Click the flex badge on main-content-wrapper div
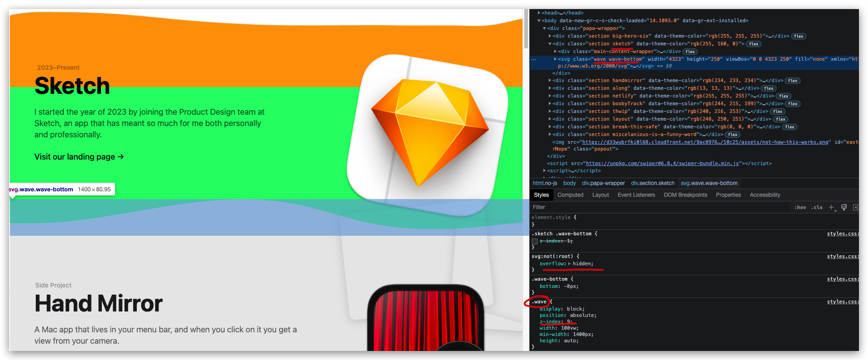 [x=690, y=52]
